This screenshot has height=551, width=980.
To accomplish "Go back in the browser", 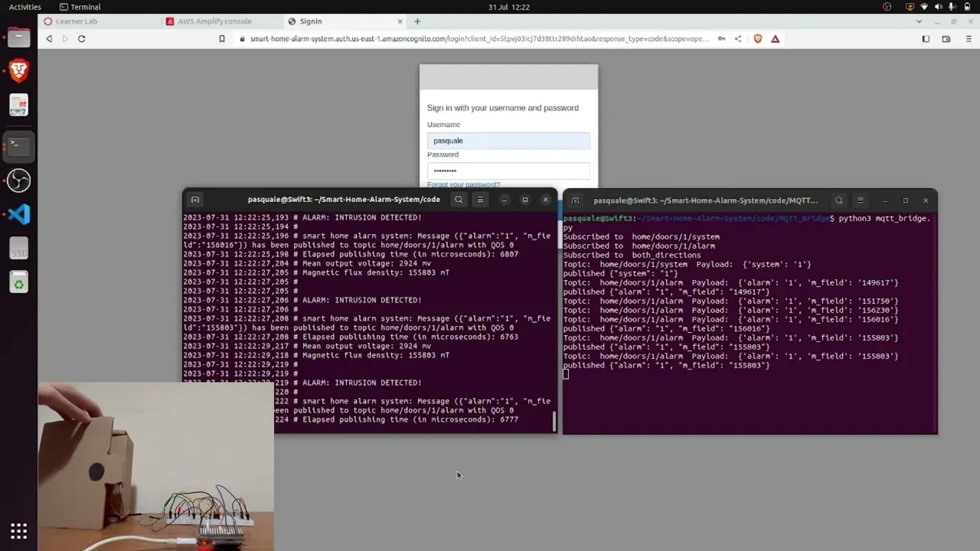I will click(x=49, y=39).
